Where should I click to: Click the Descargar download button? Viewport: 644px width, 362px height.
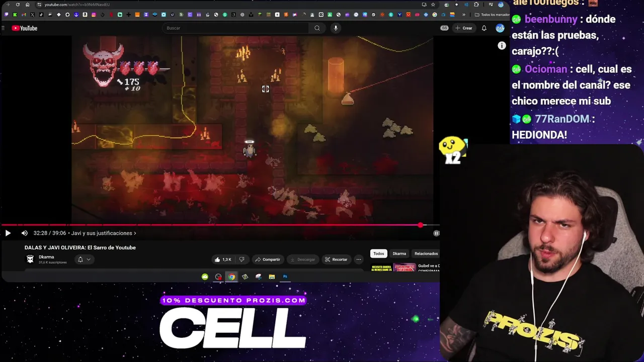tap(302, 259)
